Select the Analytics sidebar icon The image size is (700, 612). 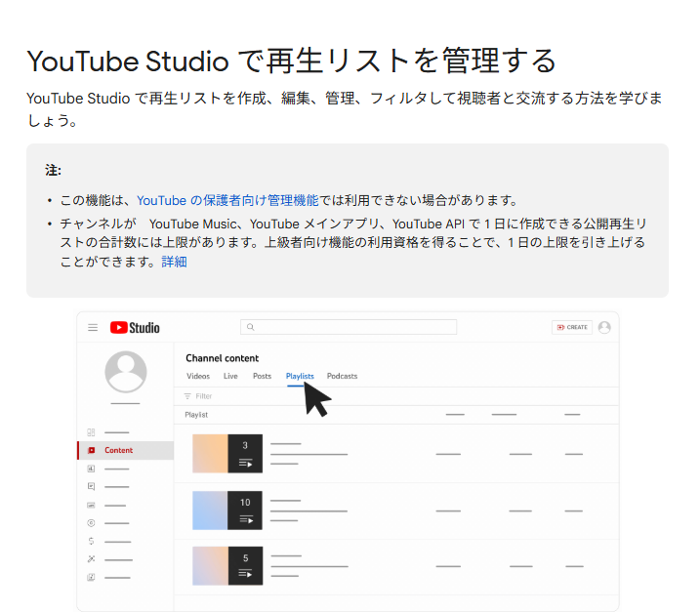coord(91,469)
